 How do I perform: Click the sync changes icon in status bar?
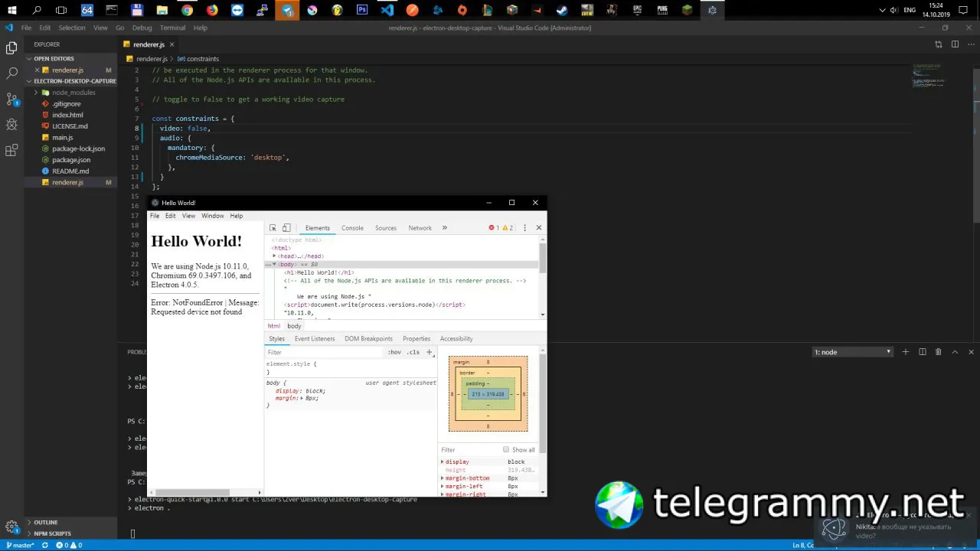coord(45,546)
